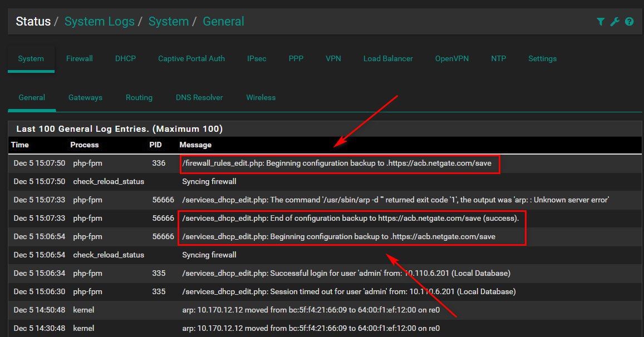This screenshot has height=337, width=644.
Task: Switch to the Wireless sub-tab
Action: [x=261, y=98]
